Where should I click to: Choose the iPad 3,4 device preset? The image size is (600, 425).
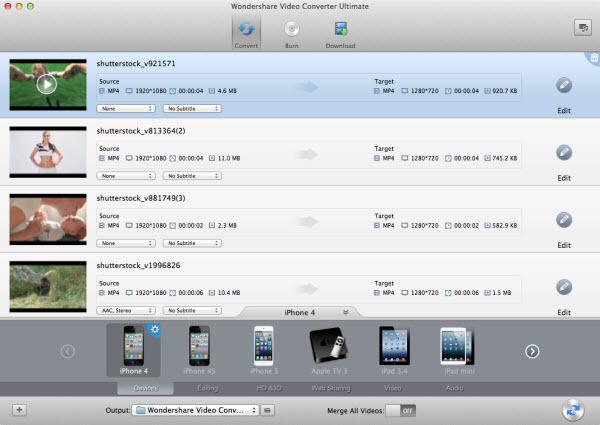394,350
